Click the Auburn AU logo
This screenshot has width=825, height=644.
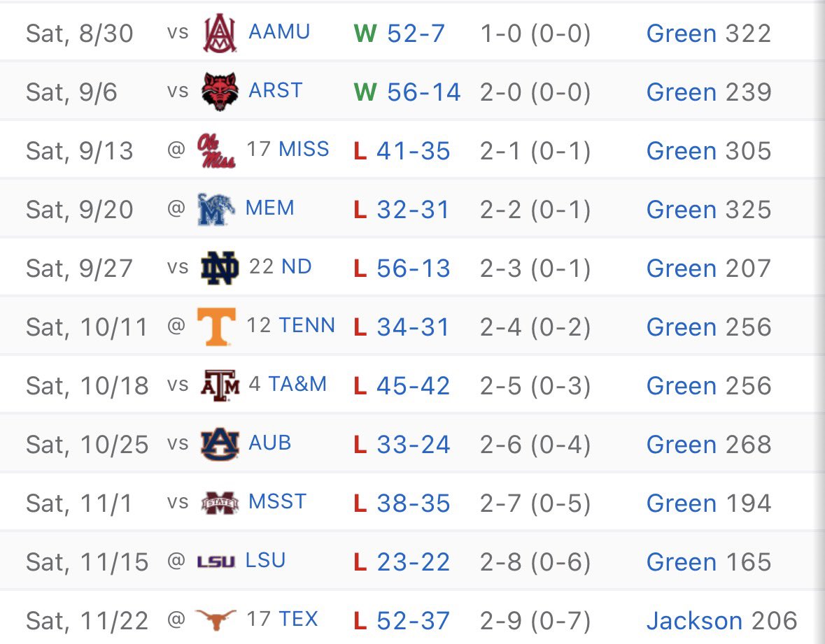pyautogui.click(x=220, y=444)
